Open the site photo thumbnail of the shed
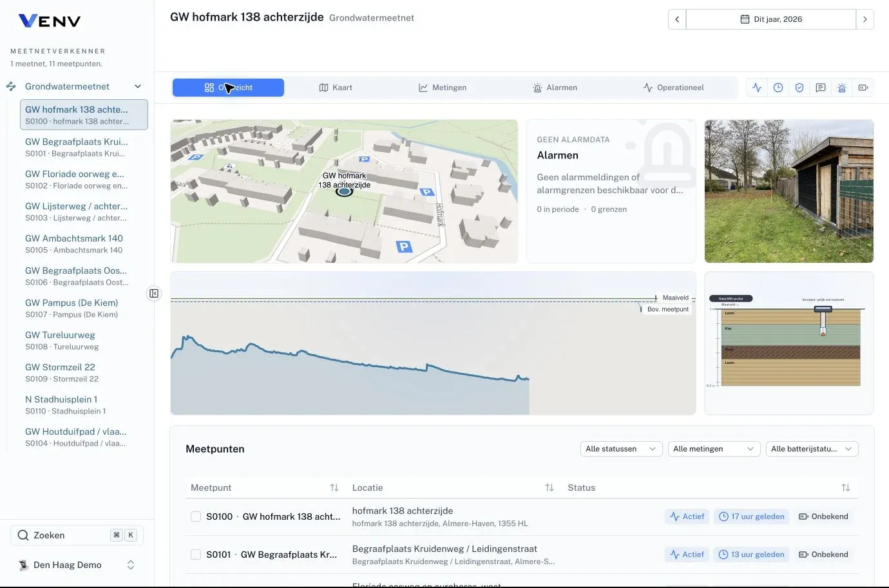 tap(789, 191)
